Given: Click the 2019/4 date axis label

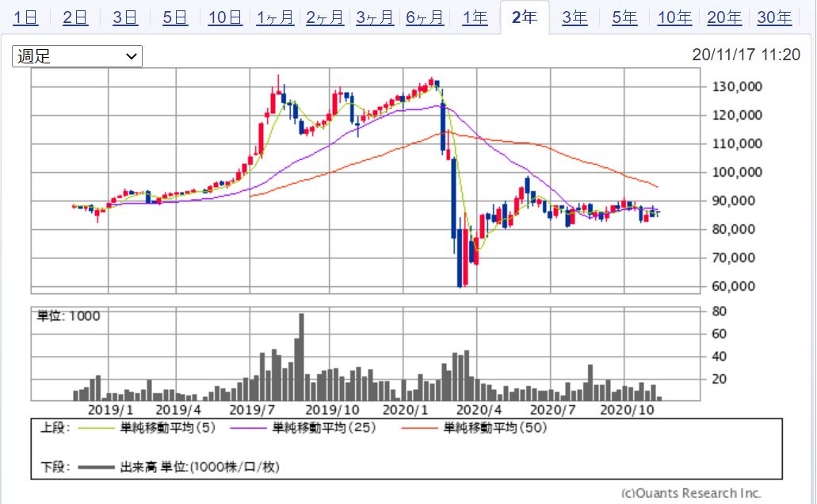Looking at the screenshot, I should [x=178, y=410].
